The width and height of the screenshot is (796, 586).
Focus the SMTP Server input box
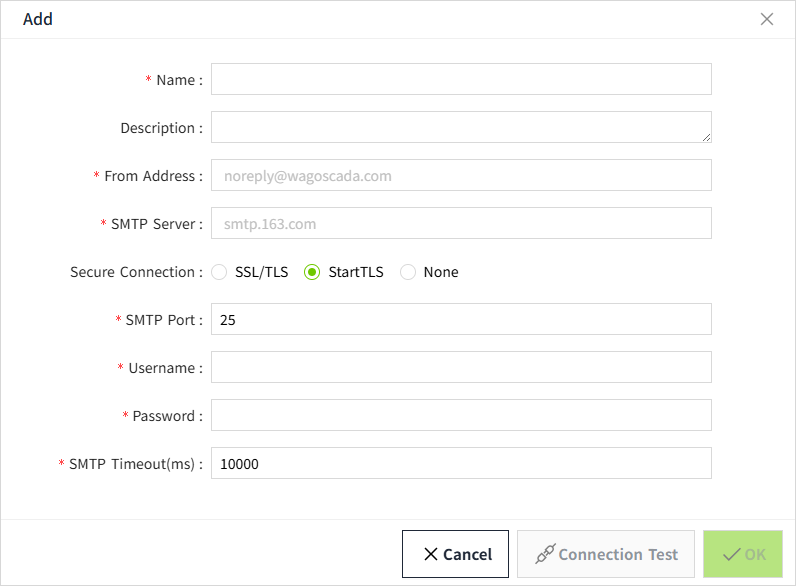tap(461, 223)
